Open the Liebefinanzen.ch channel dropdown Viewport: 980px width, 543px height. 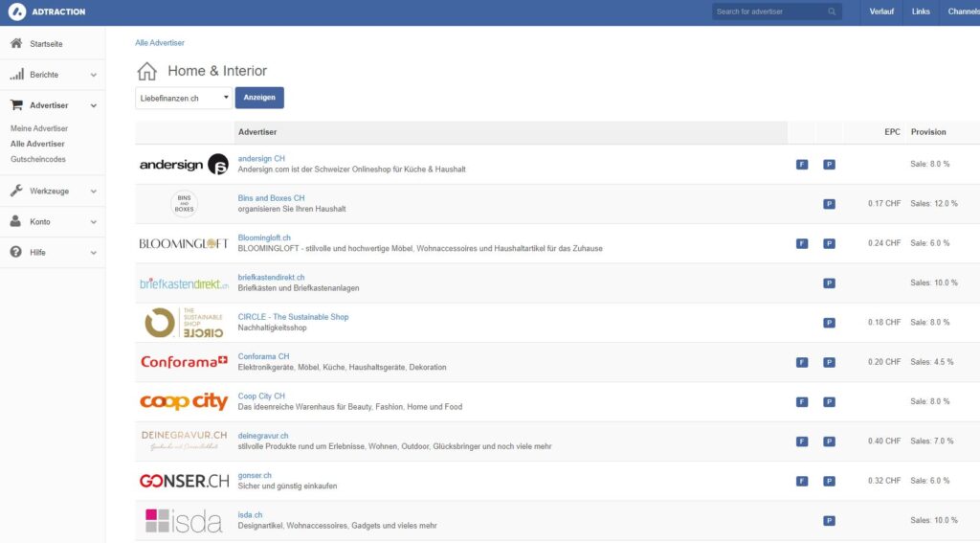point(184,98)
